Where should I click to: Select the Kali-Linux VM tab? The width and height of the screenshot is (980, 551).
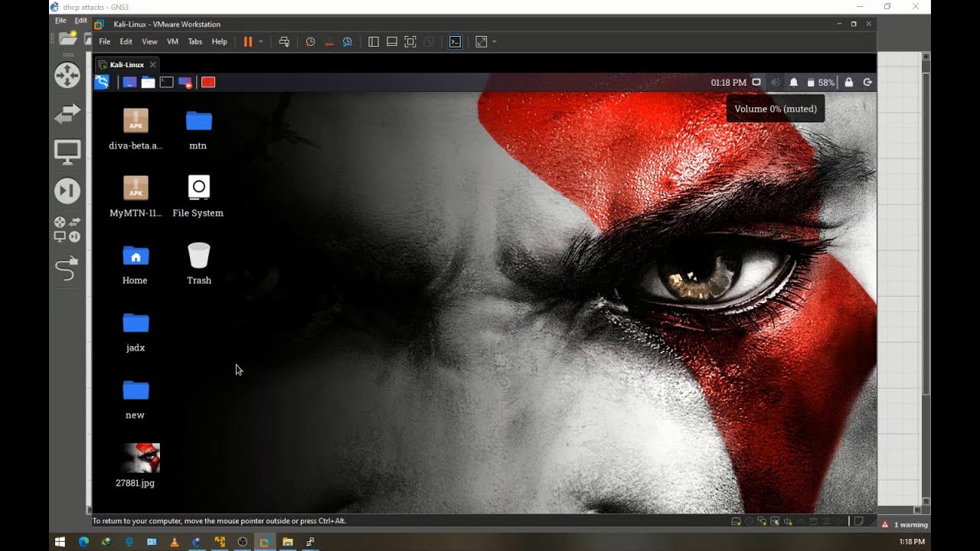pos(126,64)
